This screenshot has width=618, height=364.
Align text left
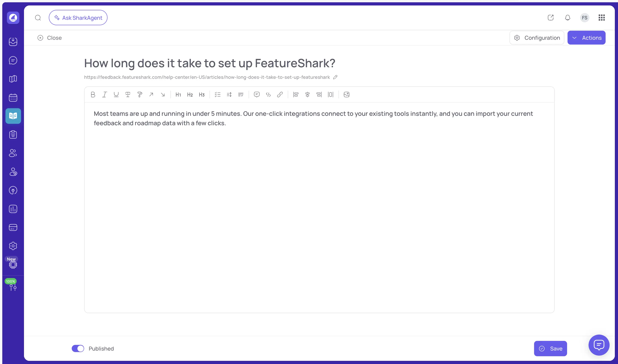(296, 95)
